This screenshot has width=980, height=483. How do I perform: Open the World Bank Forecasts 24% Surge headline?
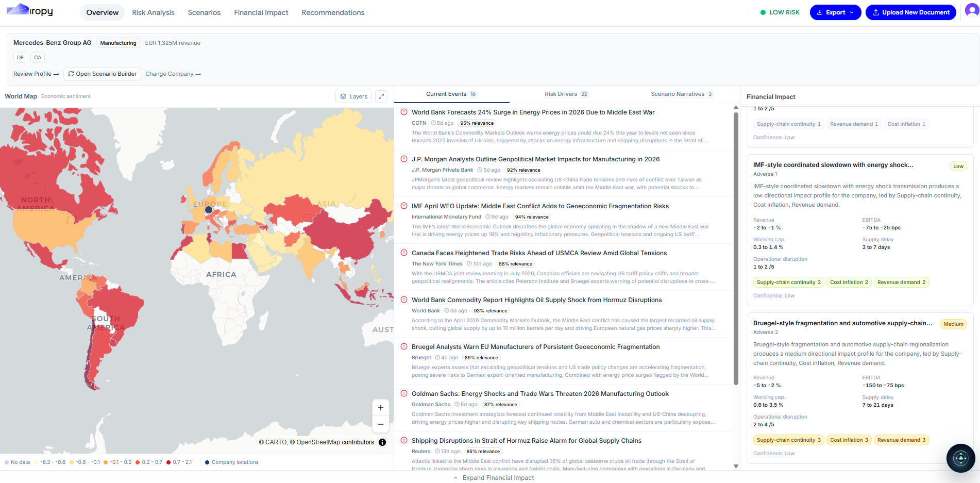[x=533, y=112]
